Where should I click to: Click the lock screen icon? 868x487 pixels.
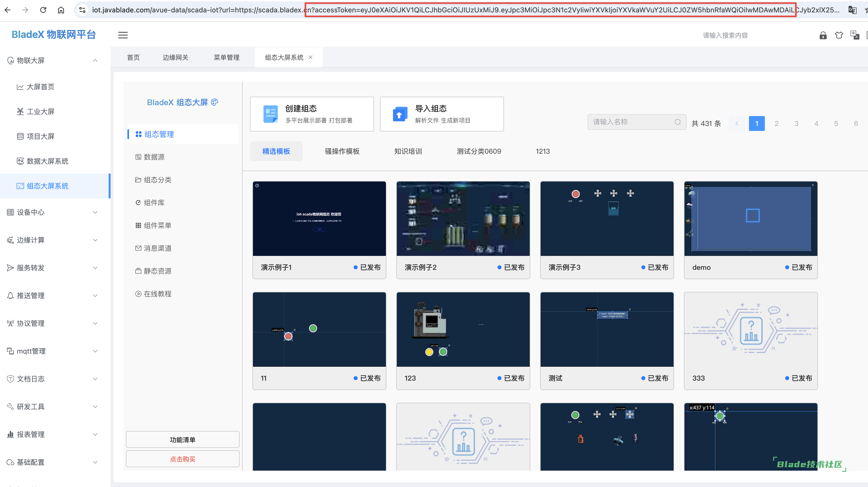click(823, 35)
